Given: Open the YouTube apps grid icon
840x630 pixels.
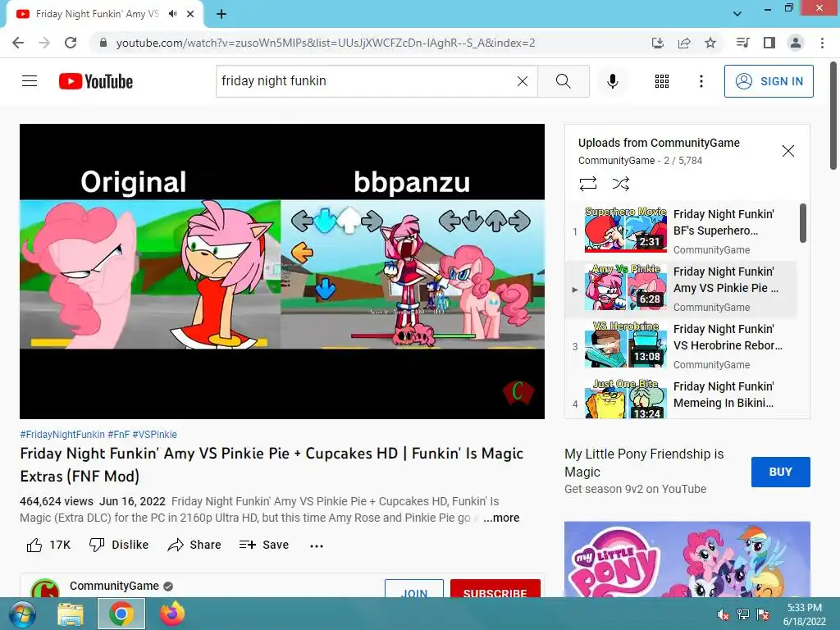Looking at the screenshot, I should 662,81.
